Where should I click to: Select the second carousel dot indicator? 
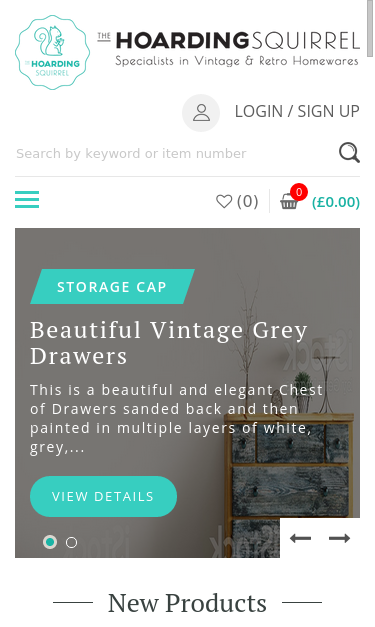pyautogui.click(x=72, y=543)
